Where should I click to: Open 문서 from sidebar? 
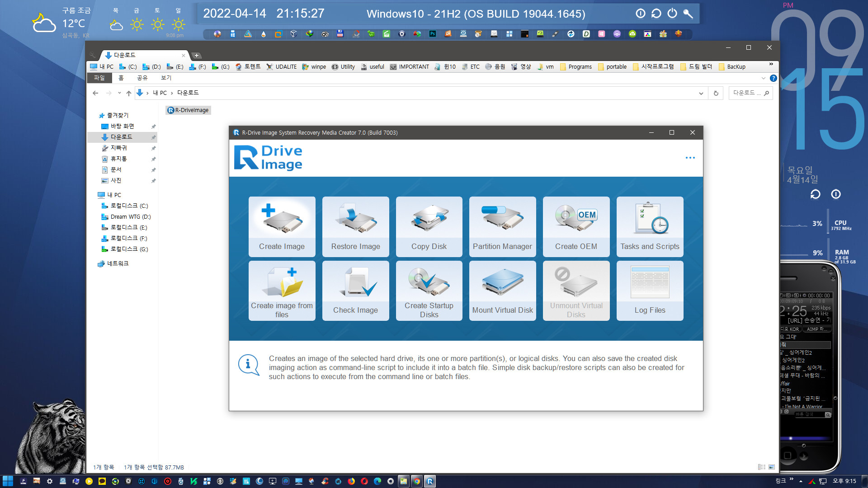pyautogui.click(x=116, y=170)
